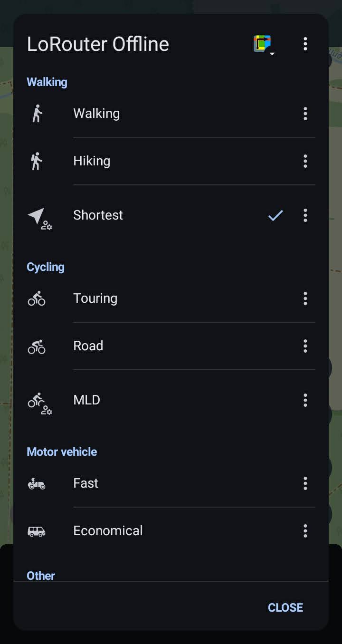Screen dimensions: 342x644
Task: Open the LoRouter Offline overflow menu
Action: (305, 44)
